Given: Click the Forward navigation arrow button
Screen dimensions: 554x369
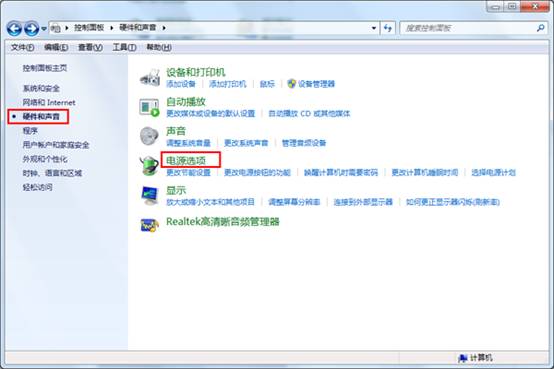Looking at the screenshot, I should tap(31, 28).
